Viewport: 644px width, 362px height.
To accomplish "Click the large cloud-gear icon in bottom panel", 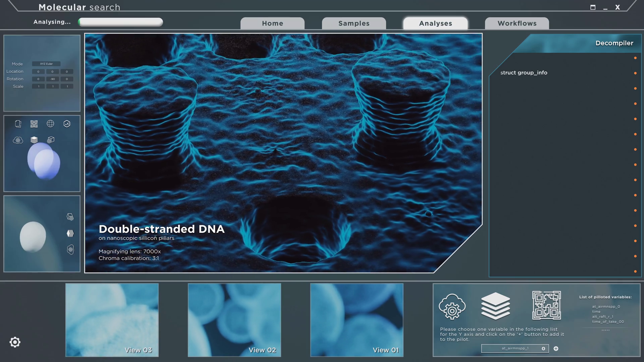I will [452, 306].
